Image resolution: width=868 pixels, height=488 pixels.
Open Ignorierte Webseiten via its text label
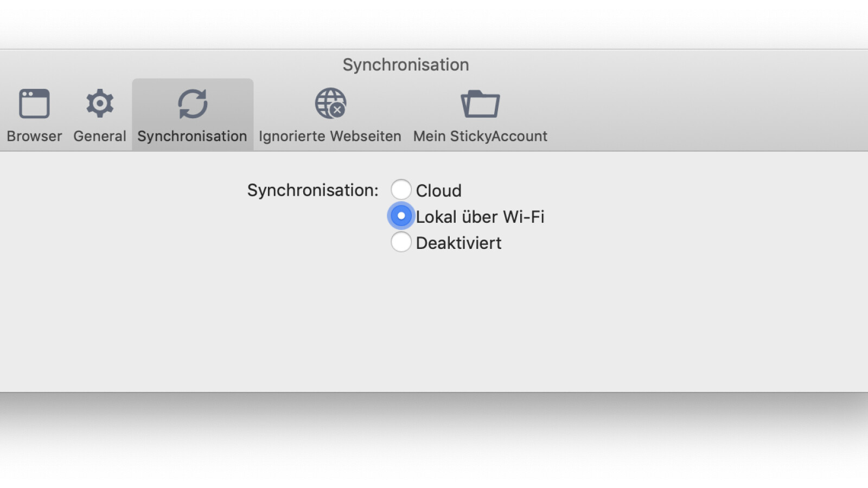(x=330, y=136)
